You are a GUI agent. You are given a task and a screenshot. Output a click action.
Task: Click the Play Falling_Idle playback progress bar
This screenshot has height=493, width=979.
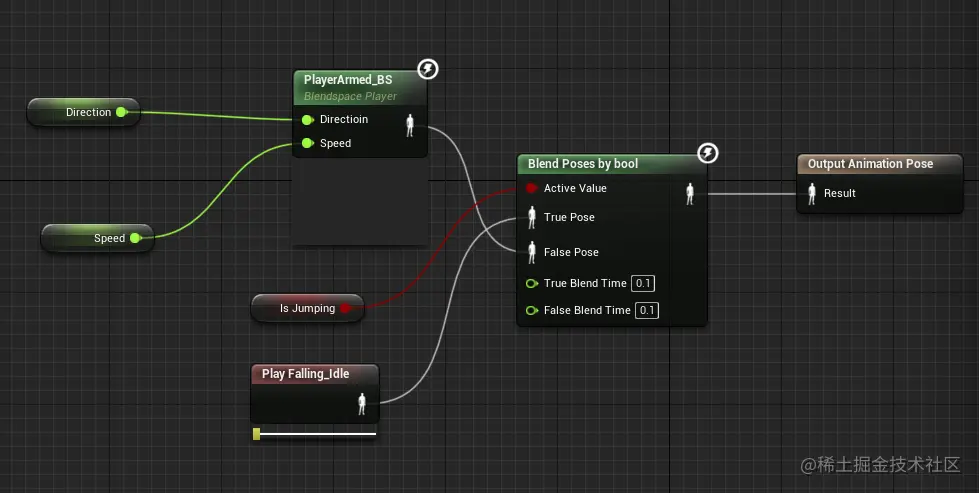(x=315, y=434)
